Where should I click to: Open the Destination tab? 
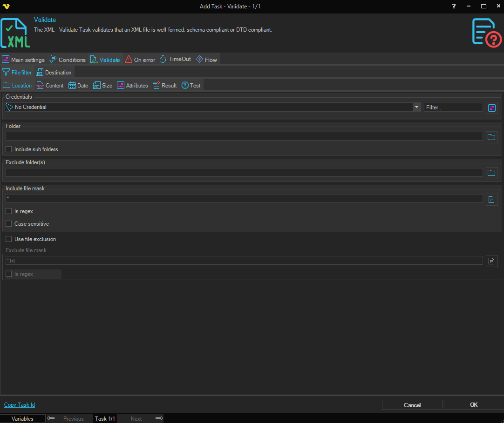pyautogui.click(x=54, y=73)
